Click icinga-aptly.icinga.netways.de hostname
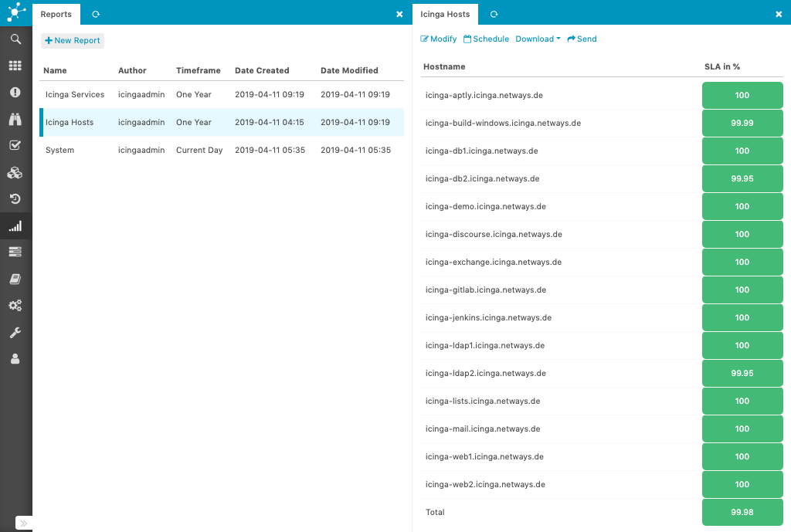Screen dimensions: 791x532 (484, 95)
